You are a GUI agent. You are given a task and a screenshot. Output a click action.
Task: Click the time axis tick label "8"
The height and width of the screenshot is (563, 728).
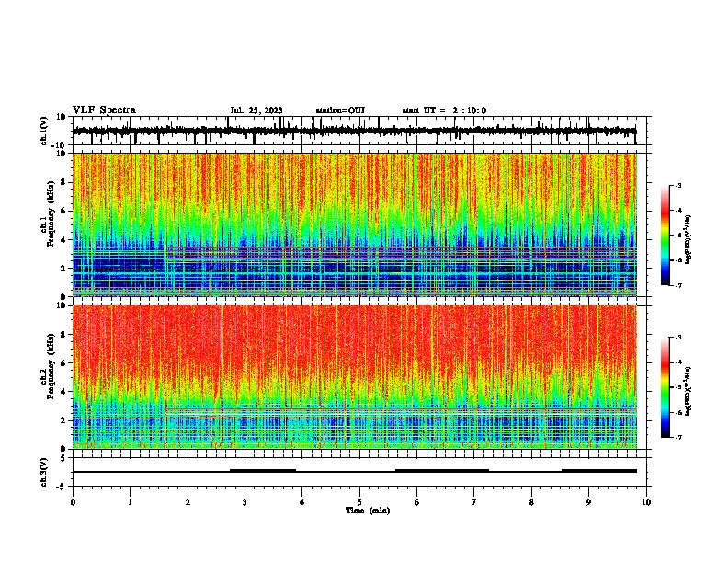click(x=531, y=502)
